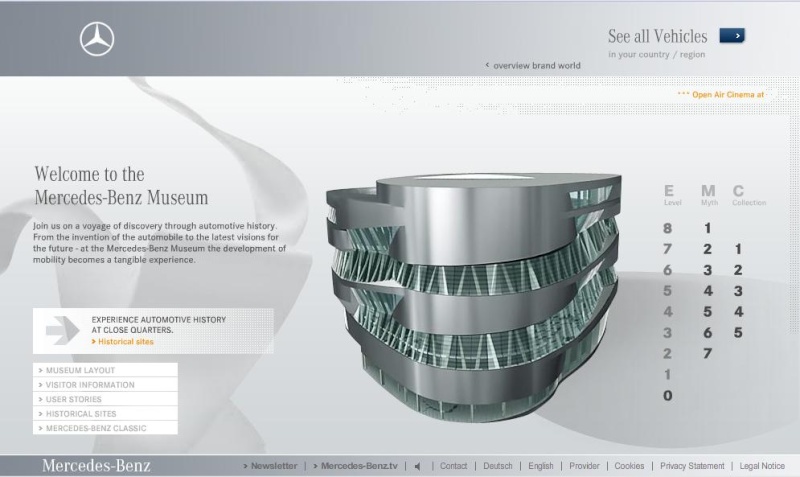Click the Mercedes-Benz star logo
The image size is (800, 477).
point(97,39)
